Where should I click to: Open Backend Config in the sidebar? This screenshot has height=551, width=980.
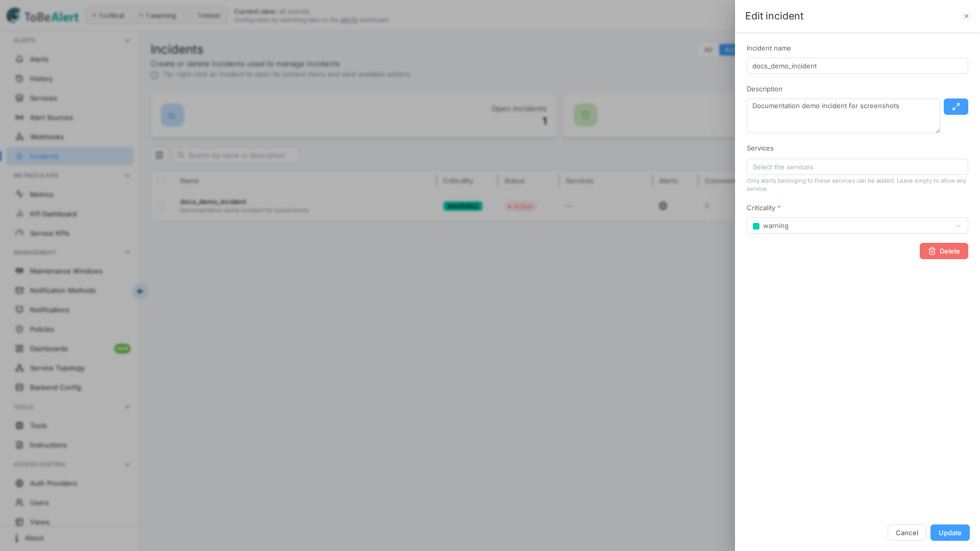point(70,387)
